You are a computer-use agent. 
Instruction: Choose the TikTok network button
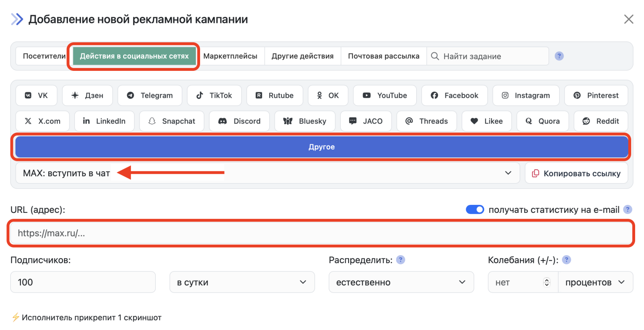point(214,95)
